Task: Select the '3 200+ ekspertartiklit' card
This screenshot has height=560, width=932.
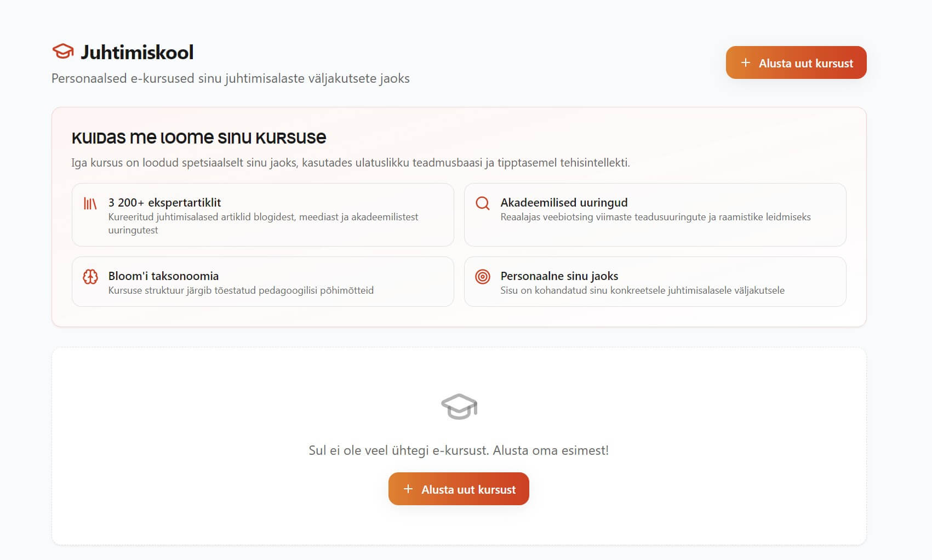Action: click(263, 215)
